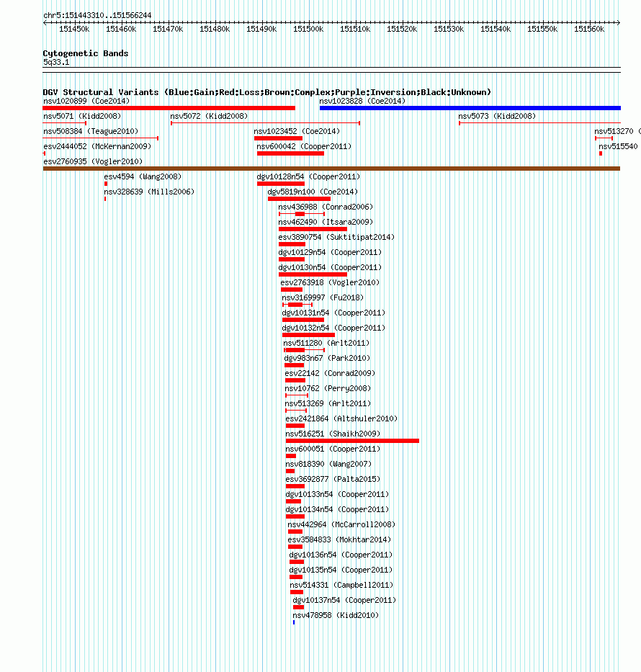Image resolution: width=641 pixels, height=672 pixels.
Task: Select dgv10134n54 (Cooper2011) label
Action: [x=337, y=509]
